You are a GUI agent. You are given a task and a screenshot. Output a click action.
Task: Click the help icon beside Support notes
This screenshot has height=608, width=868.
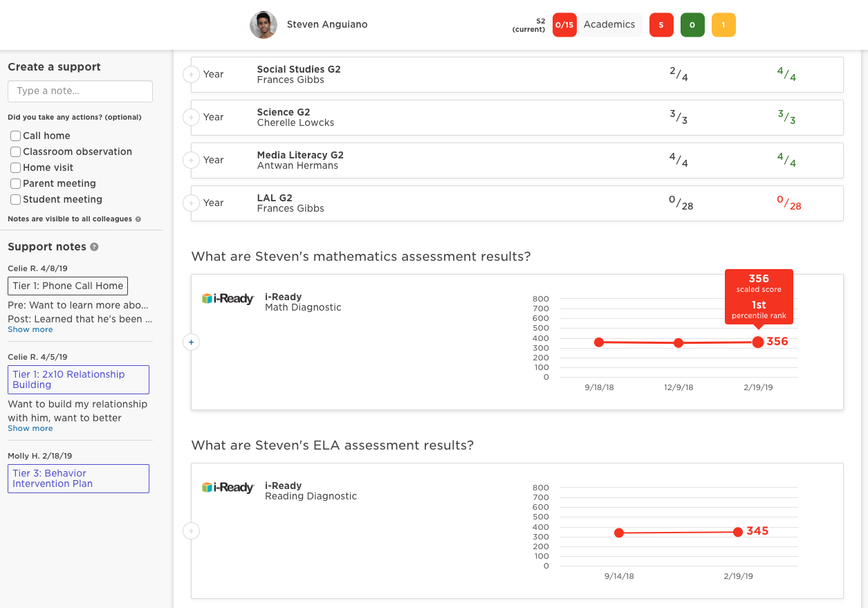[x=94, y=247]
